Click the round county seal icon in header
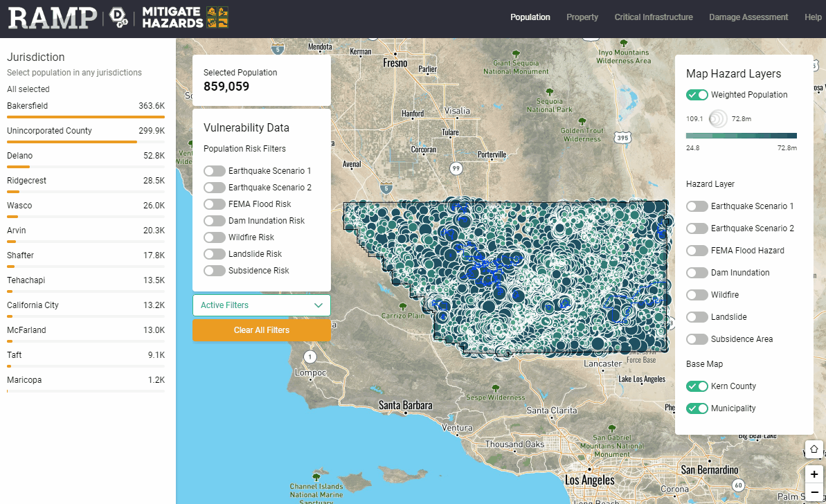This screenshot has height=504, width=826. pyautogui.click(x=120, y=18)
